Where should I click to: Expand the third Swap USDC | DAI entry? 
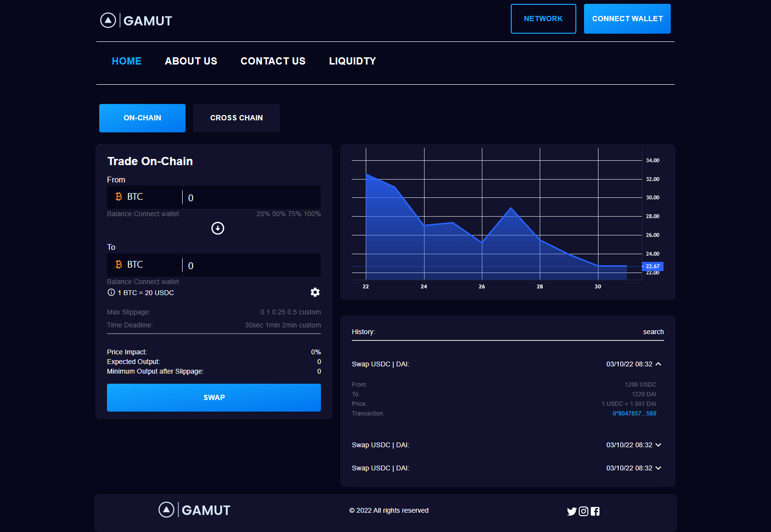[x=658, y=468]
